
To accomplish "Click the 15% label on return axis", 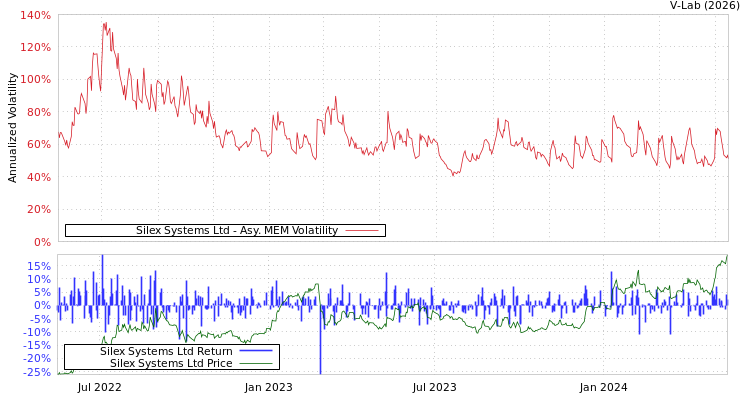I will [40, 267].
